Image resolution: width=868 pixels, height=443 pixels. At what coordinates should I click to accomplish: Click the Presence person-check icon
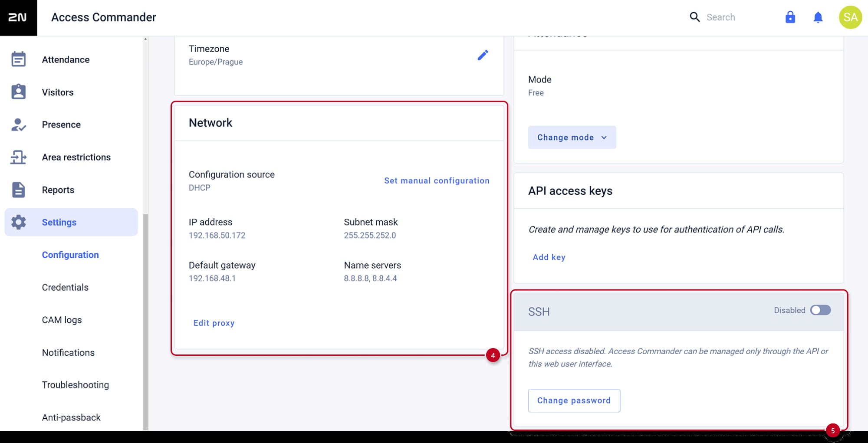click(x=18, y=125)
